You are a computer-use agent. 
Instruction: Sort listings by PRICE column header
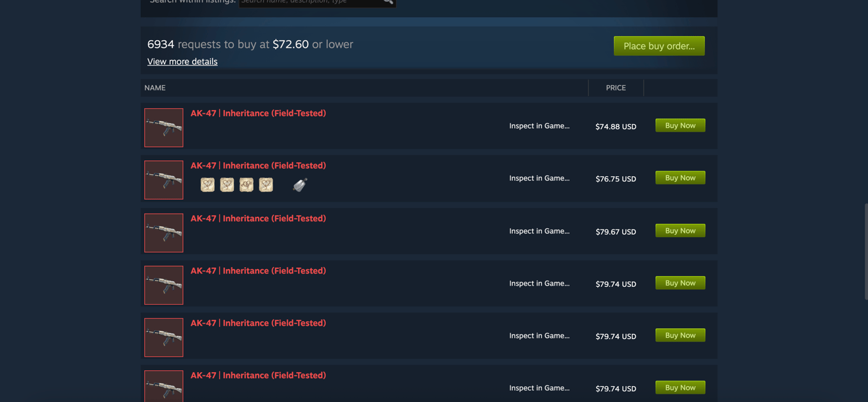615,88
